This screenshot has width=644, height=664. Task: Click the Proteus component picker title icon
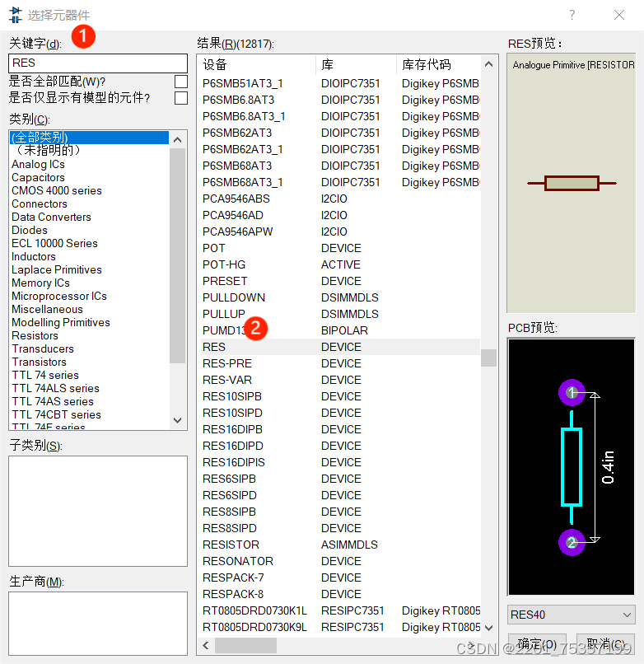tap(16, 15)
